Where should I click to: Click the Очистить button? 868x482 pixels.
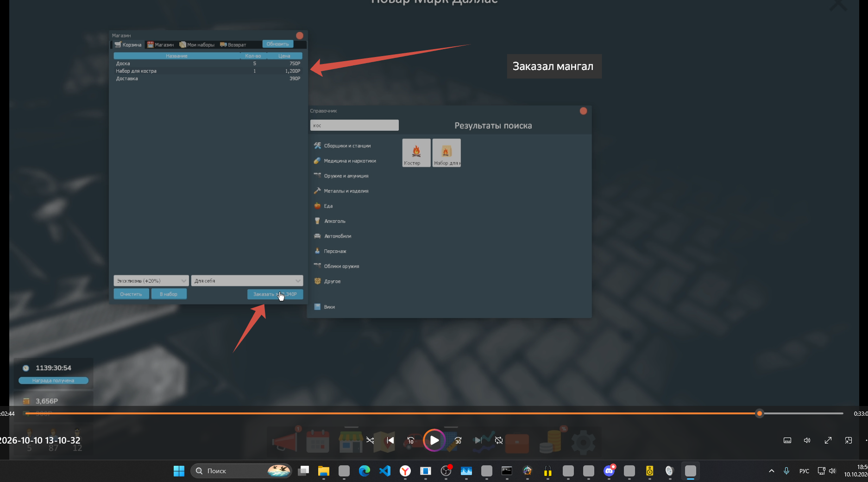tap(131, 294)
